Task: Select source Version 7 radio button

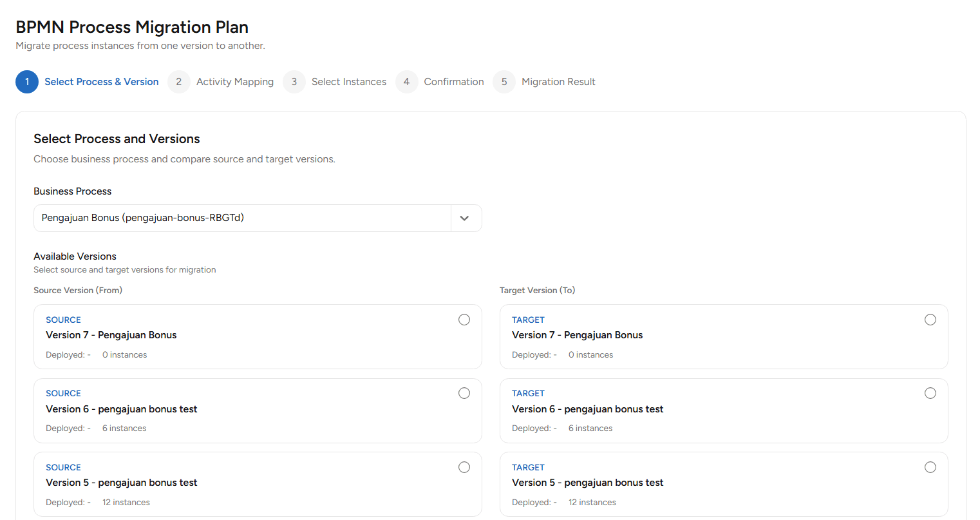Action: tap(464, 320)
